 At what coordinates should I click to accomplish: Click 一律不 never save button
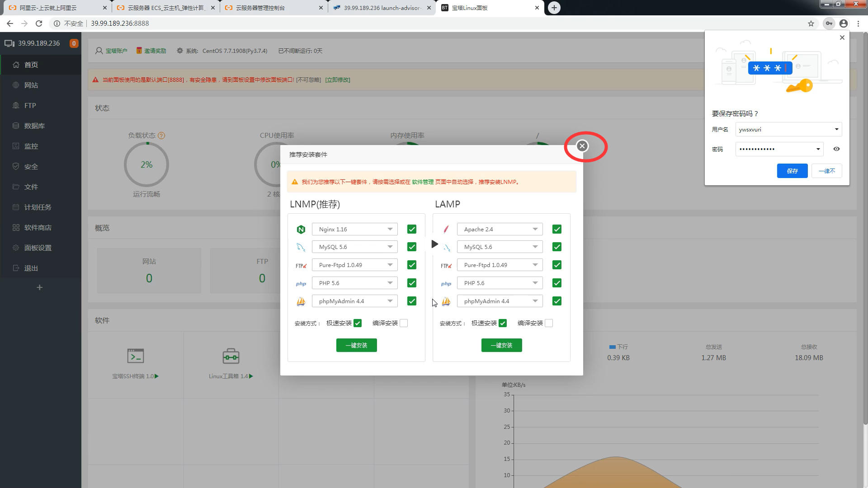tap(827, 171)
